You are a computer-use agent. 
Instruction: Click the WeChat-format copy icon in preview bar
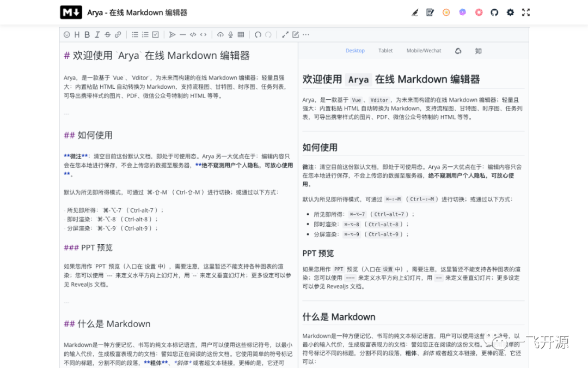click(x=458, y=51)
